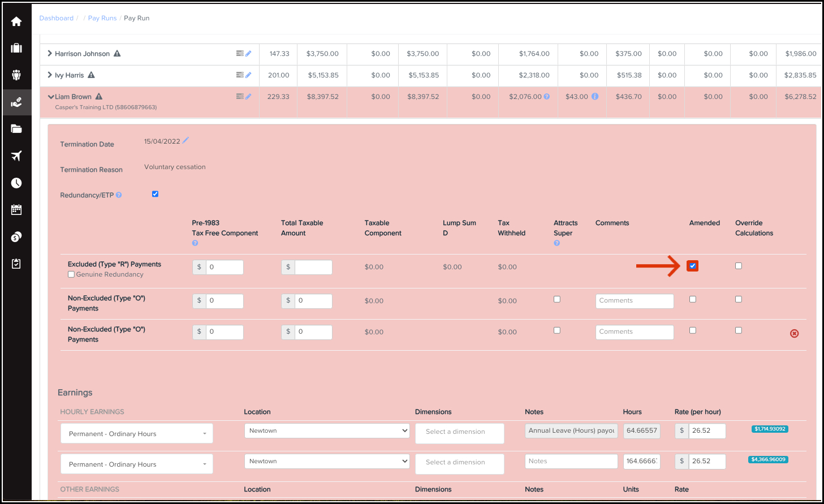
Task: Go to Dashboard breadcrumb link
Action: 56,18
